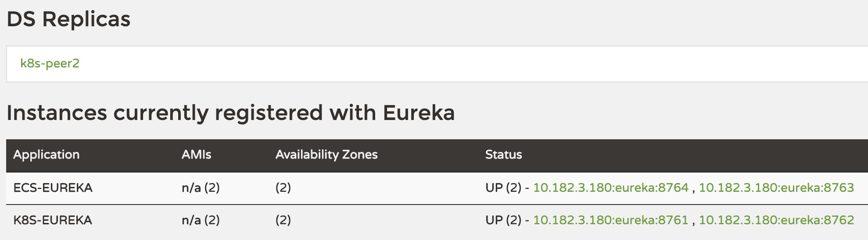Click the Availability Zones column header

(x=326, y=155)
